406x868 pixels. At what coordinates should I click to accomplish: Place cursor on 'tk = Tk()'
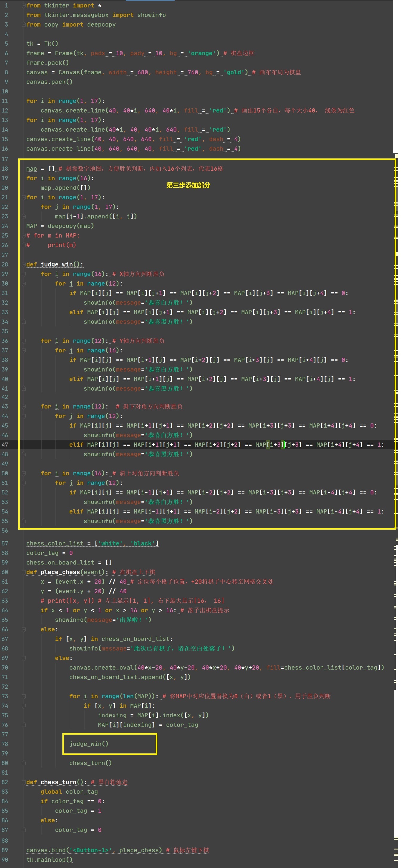[x=42, y=44]
